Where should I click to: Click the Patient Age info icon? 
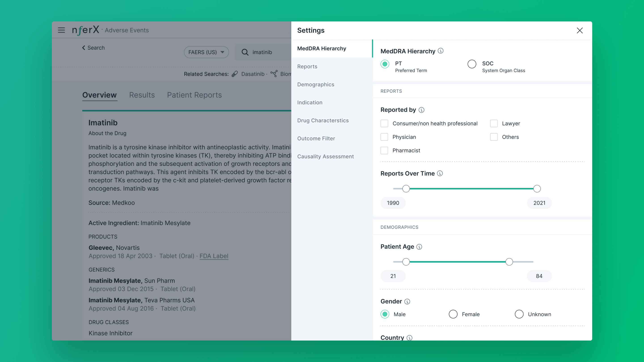[419, 247]
